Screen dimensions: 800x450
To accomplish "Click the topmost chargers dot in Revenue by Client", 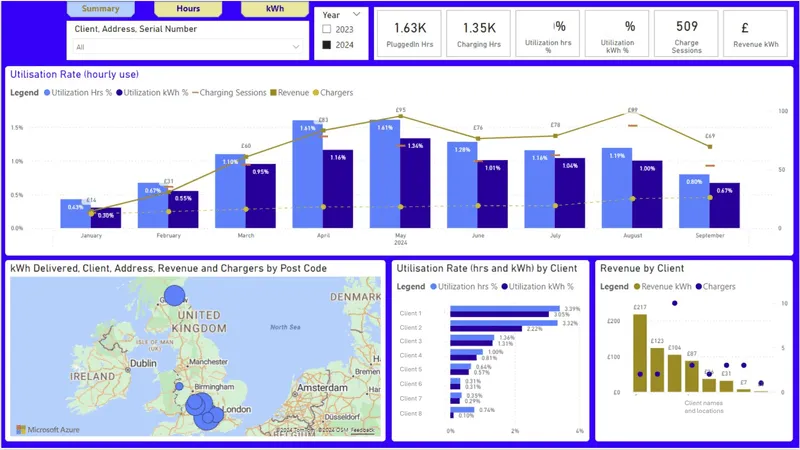I will (x=674, y=303).
